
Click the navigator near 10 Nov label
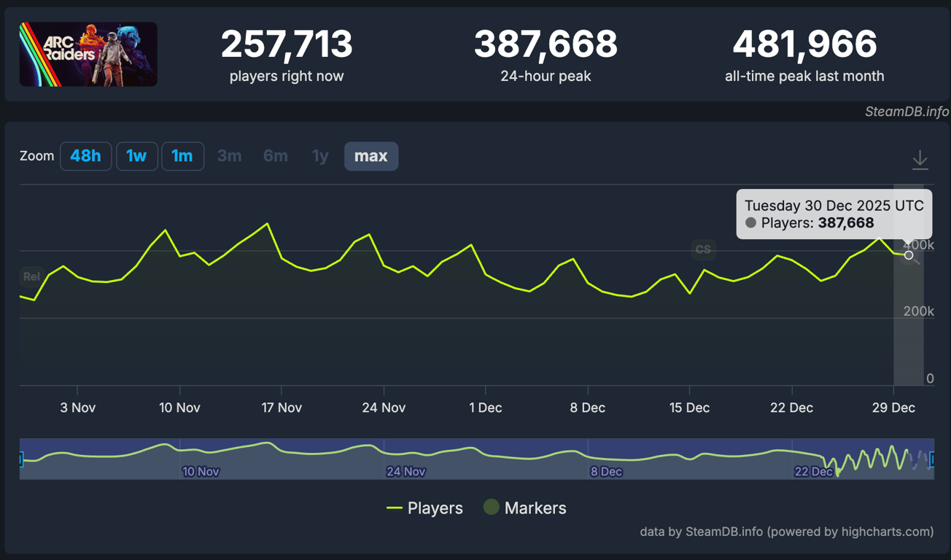pyautogui.click(x=201, y=471)
